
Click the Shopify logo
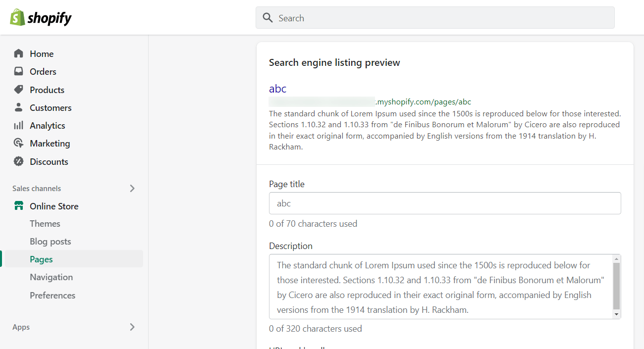pyautogui.click(x=41, y=18)
